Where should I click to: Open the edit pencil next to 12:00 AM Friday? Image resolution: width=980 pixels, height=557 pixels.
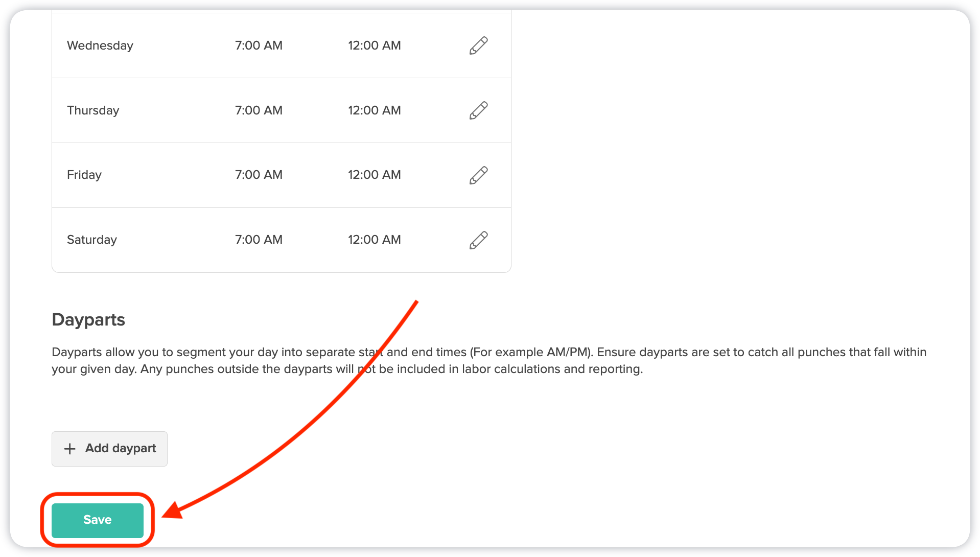pos(478,175)
